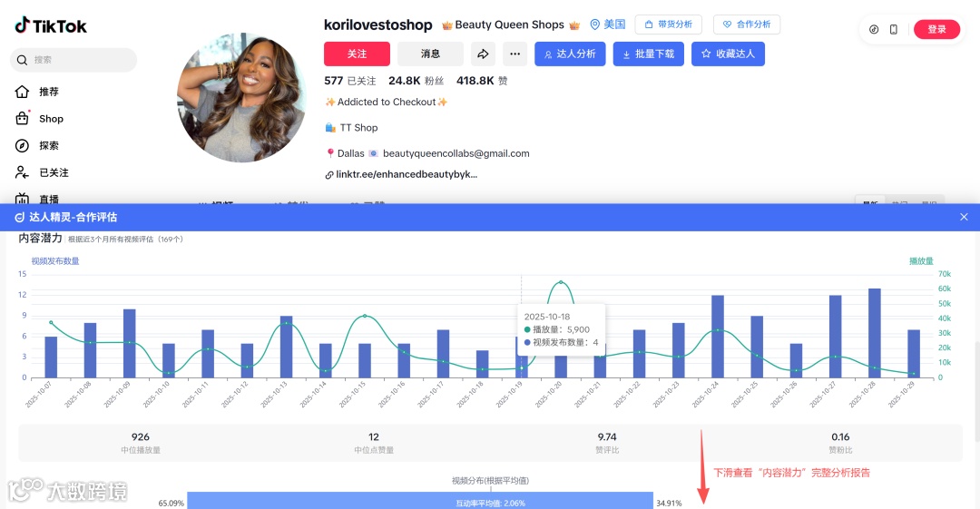Click the 达人精灵 logo icon in panel header
Image resolution: width=980 pixels, height=509 pixels.
click(19, 217)
